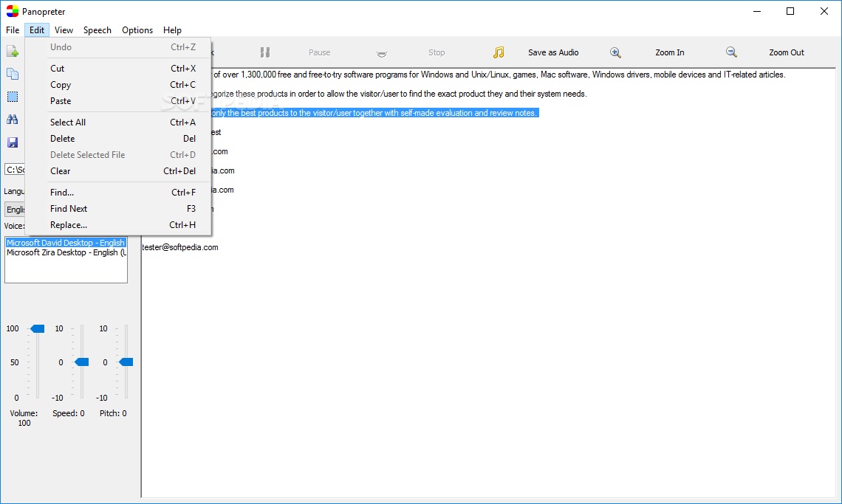Choose Find Next in Edit menu
This screenshot has width=842, height=504.
[118, 209]
